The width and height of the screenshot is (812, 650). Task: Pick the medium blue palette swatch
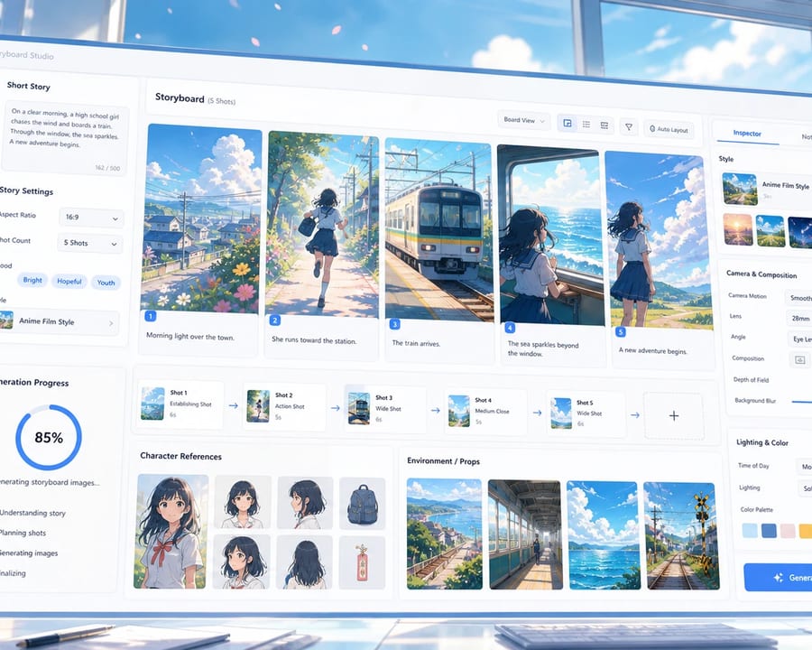(x=769, y=530)
